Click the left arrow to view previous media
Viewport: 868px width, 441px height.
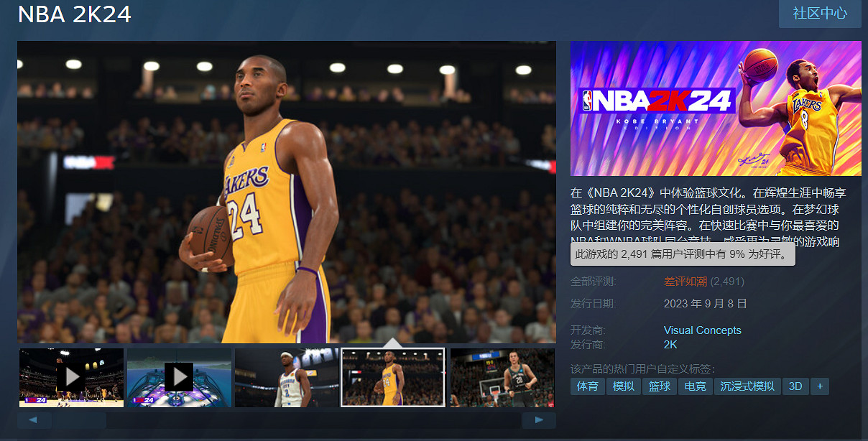pyautogui.click(x=34, y=419)
